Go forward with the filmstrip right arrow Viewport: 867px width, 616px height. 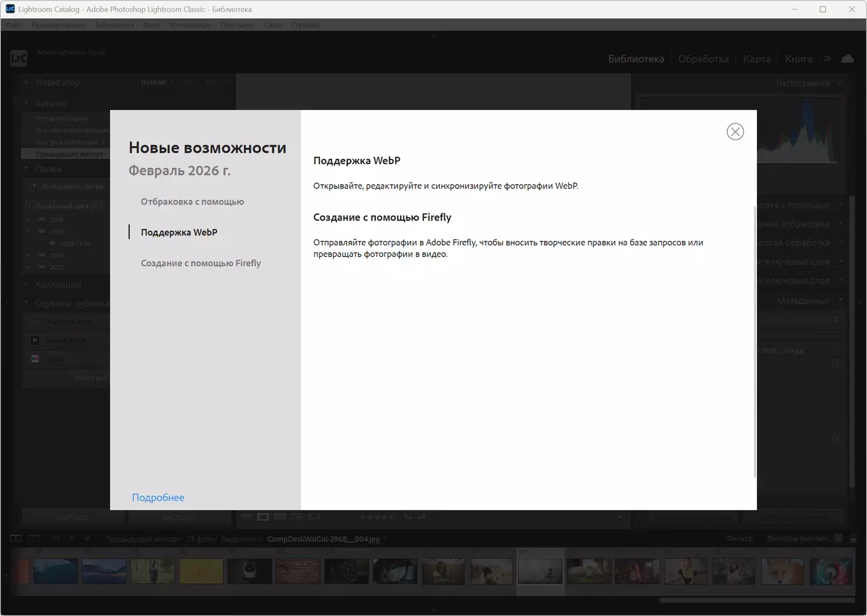point(87,539)
